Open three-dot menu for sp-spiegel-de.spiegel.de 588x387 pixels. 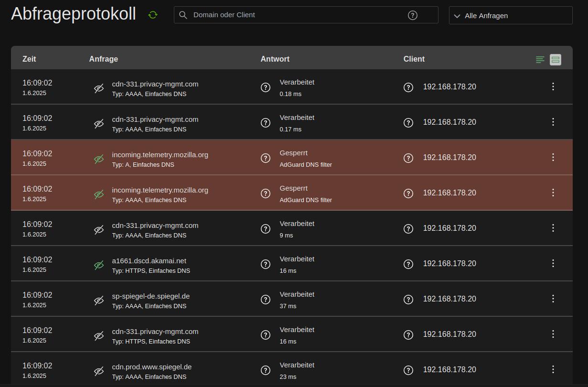point(553,299)
